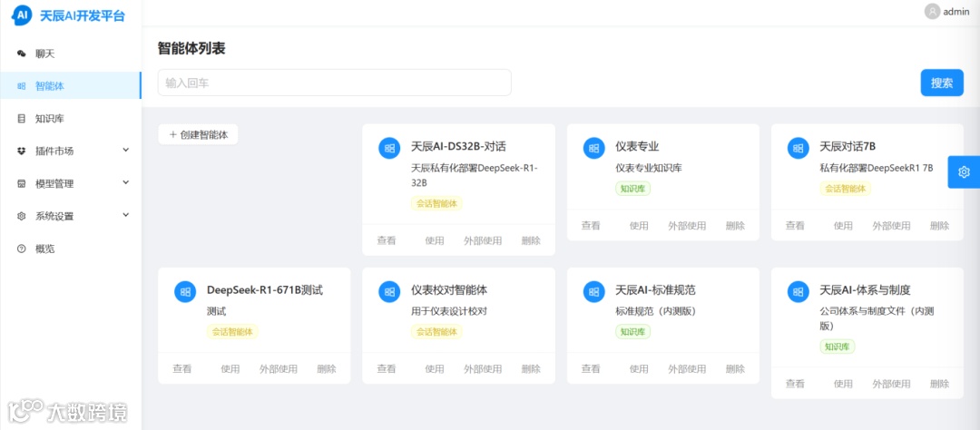980x430 pixels.
Task: Click the plugin icon beside 插件市场
Action: click(21, 151)
